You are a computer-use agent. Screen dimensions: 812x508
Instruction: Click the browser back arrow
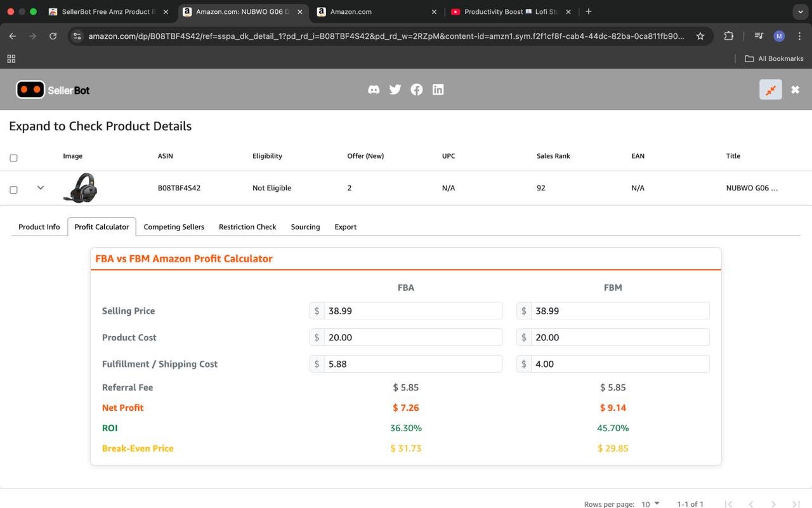[12, 36]
